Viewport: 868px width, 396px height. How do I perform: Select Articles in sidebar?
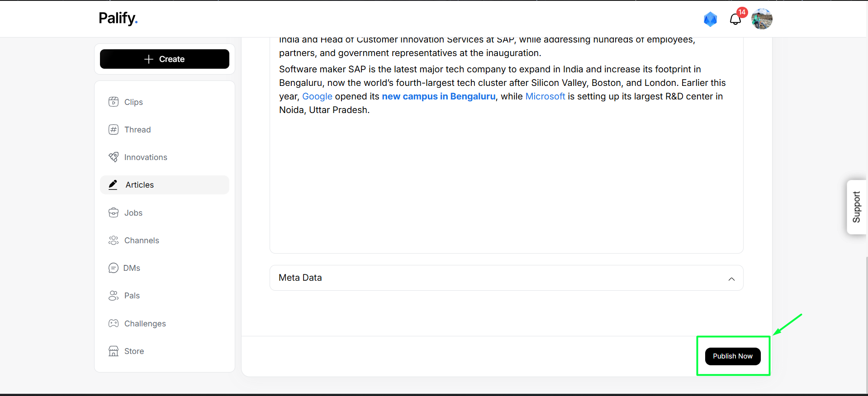[165, 185]
